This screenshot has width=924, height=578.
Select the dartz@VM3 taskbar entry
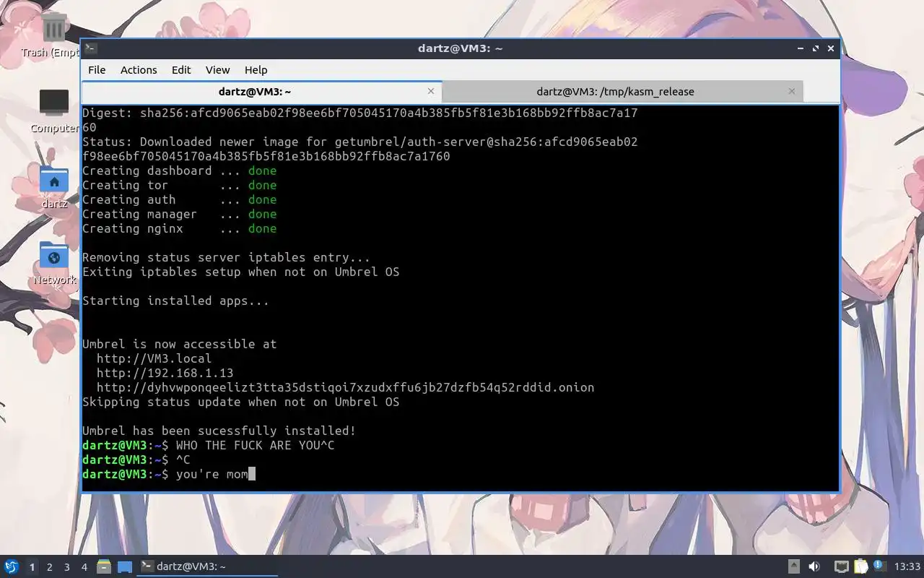click(x=207, y=566)
